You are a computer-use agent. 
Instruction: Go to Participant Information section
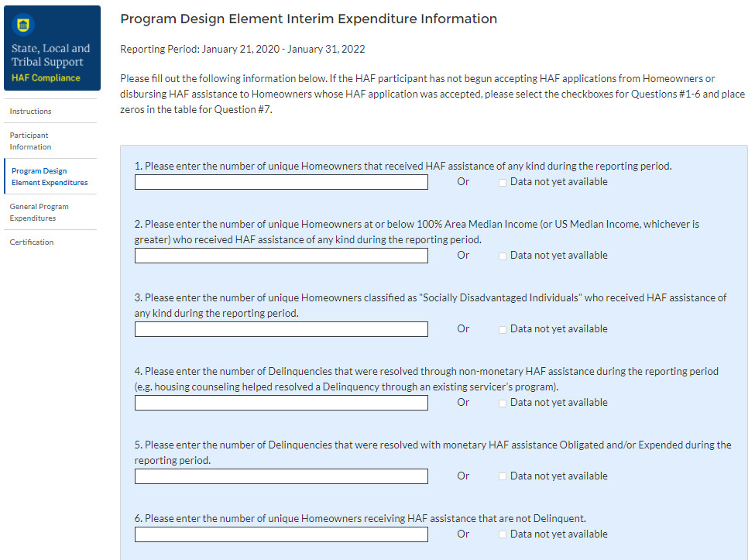coord(30,141)
